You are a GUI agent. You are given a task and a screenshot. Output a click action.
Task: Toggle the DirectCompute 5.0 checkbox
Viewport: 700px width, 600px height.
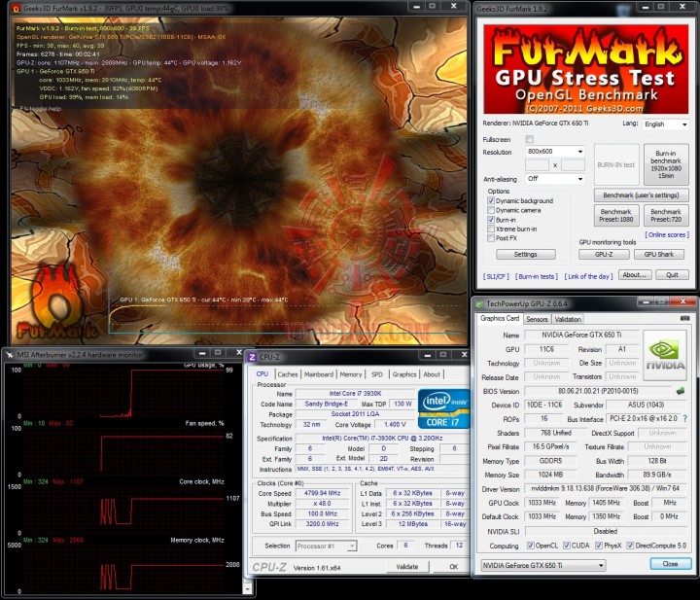point(630,546)
